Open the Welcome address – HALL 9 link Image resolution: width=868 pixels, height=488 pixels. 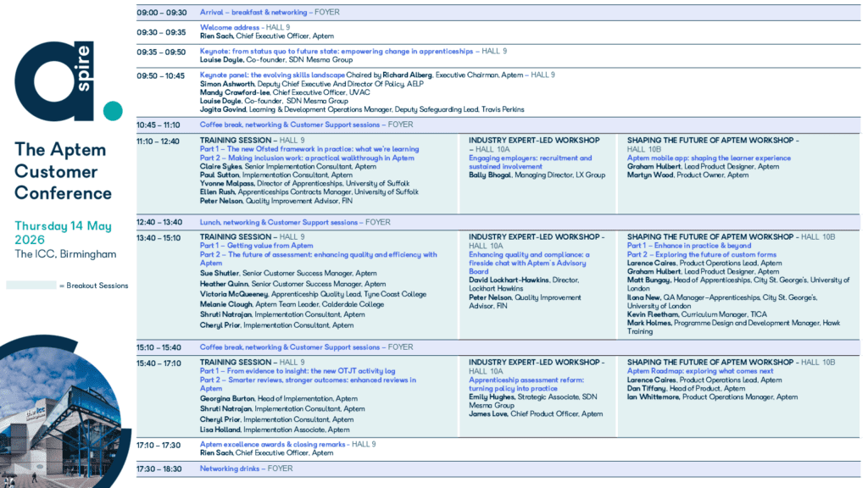click(242, 26)
